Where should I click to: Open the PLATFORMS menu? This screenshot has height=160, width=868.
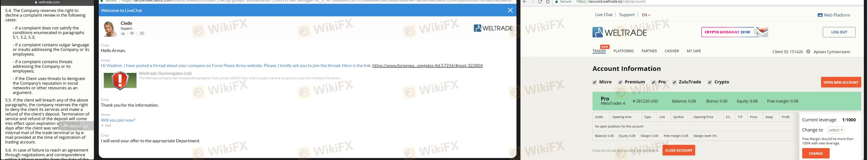[623, 51]
